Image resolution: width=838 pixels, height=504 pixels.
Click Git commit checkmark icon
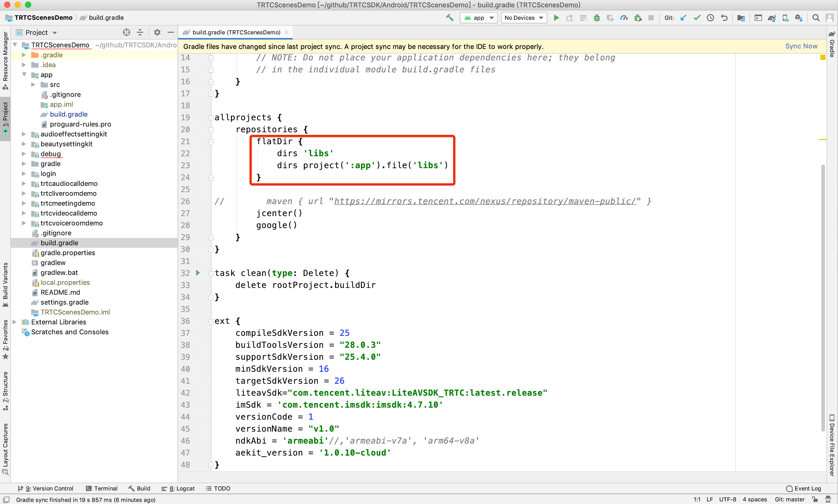point(697,18)
